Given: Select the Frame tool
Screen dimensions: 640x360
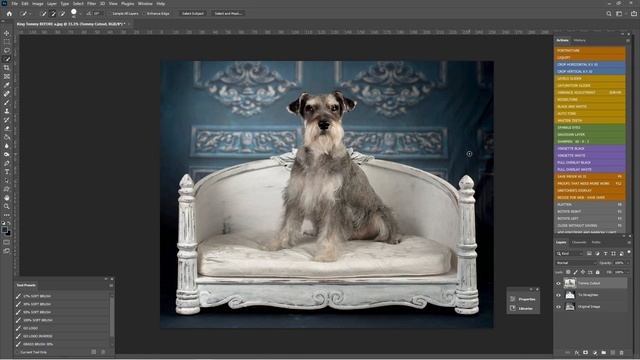Looking at the screenshot, I should tap(7, 76).
